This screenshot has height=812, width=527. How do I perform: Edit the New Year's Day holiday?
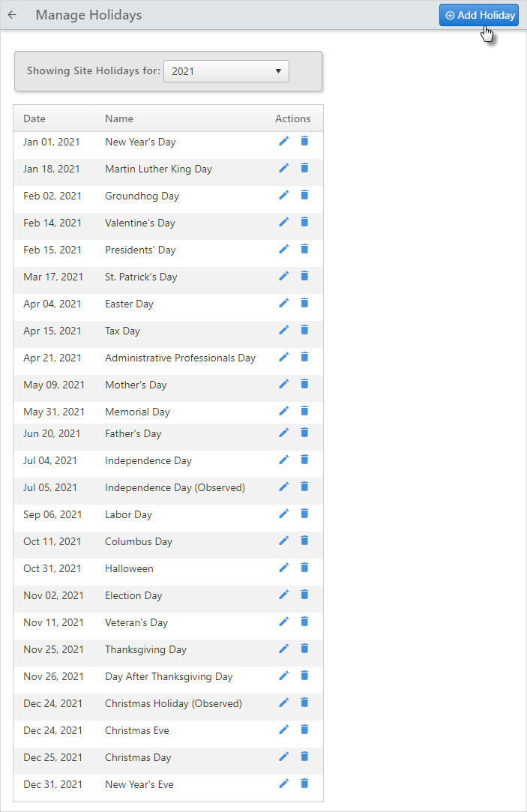(283, 141)
